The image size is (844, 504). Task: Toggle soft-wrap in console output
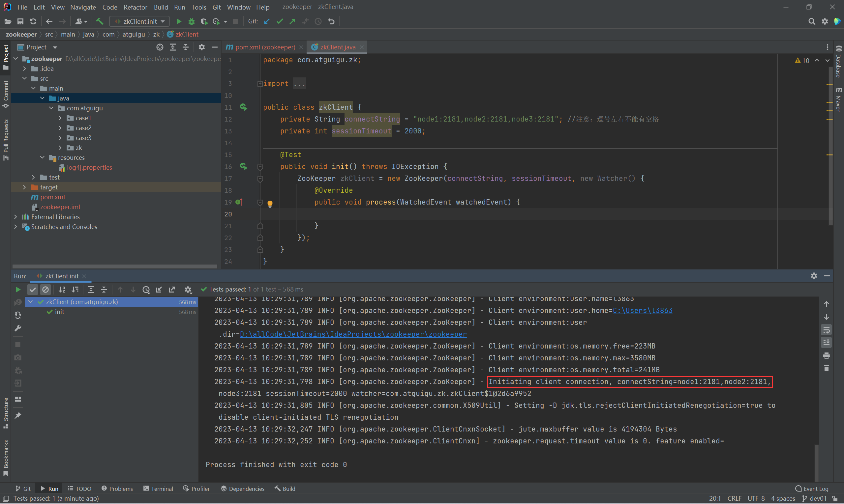pyautogui.click(x=826, y=330)
